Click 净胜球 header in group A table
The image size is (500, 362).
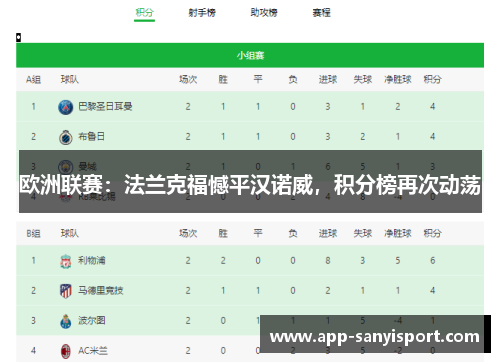click(x=398, y=80)
